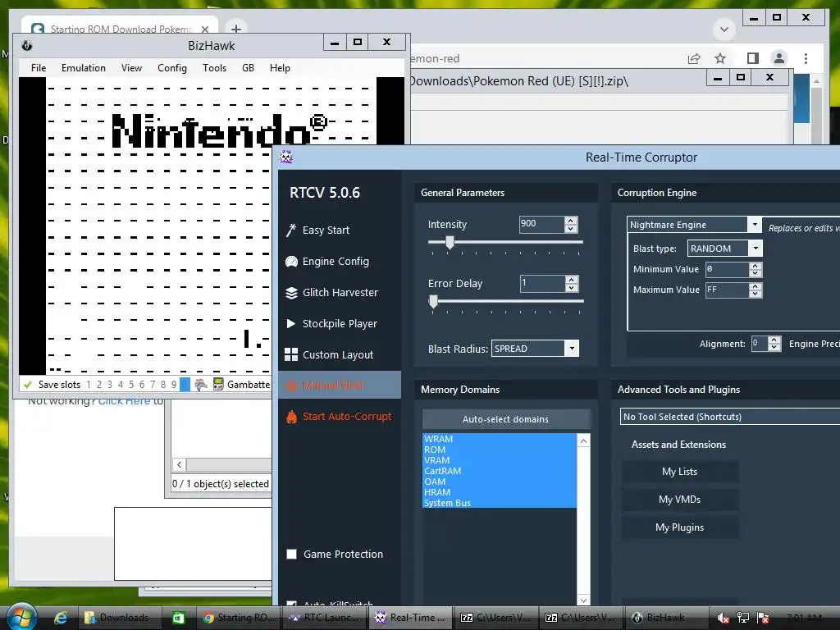
Task: Trigger the Manual Blast button
Action: click(340, 385)
